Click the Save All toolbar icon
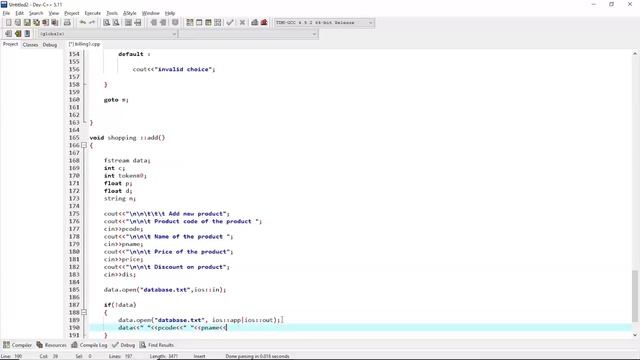Screen dimensions: 640x360 (x=36, y=22)
